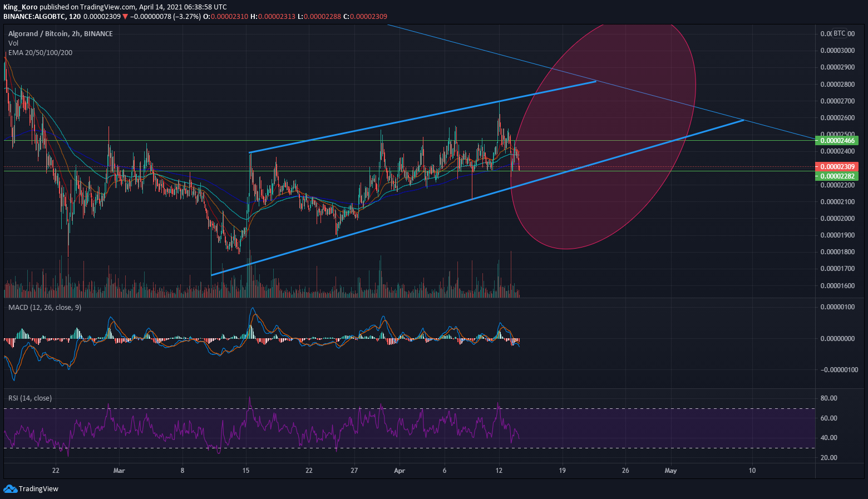Click the green 0.00002282 price label
This screenshot has width=868, height=499.
[837, 176]
